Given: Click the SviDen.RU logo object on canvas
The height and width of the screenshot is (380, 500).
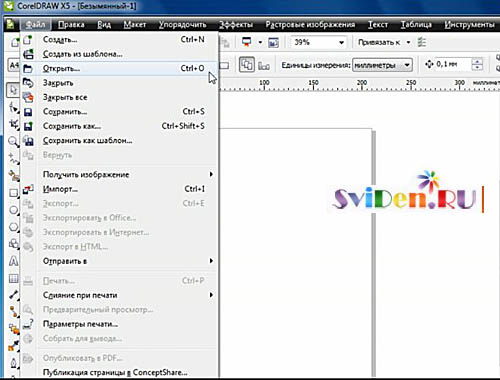Looking at the screenshot, I should point(404,191).
